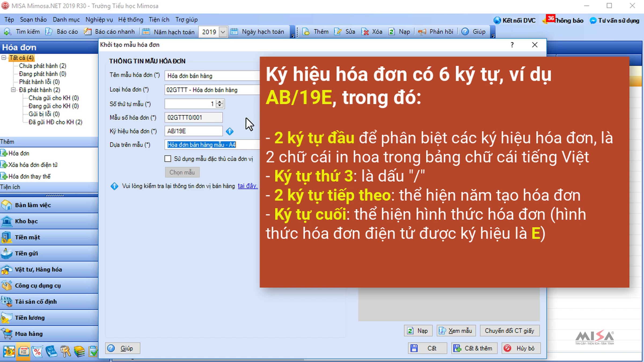Open Kết nối DVC globe icon
The width and height of the screenshot is (644, 362).
coord(497,20)
